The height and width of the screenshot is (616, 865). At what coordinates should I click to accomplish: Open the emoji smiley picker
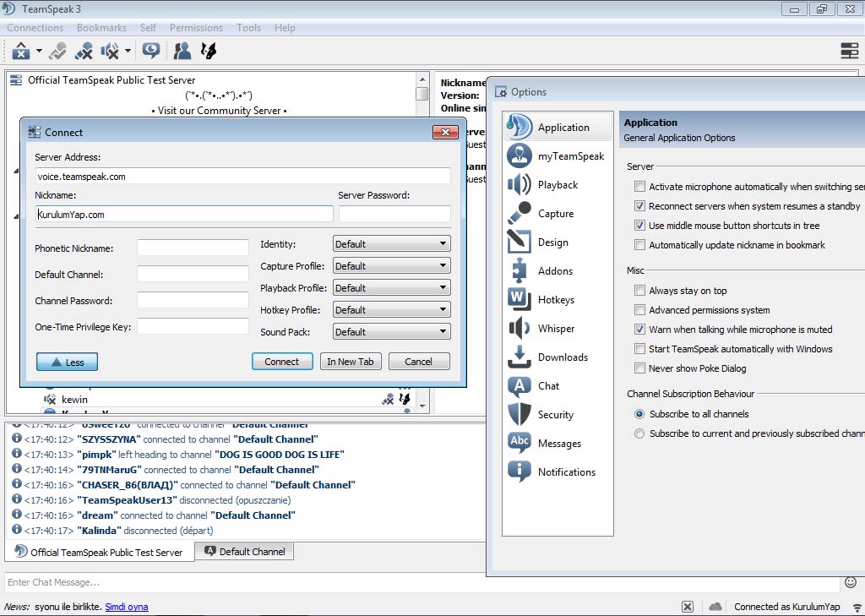(851, 582)
